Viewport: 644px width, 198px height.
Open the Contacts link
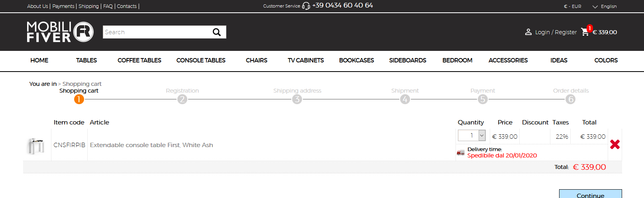(127, 6)
